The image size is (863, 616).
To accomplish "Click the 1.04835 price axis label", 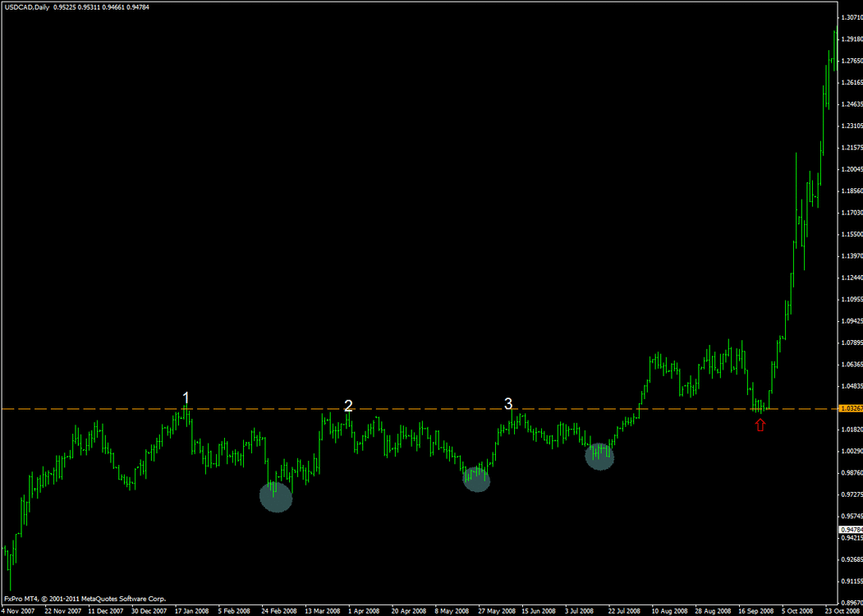I will pyautogui.click(x=851, y=387).
